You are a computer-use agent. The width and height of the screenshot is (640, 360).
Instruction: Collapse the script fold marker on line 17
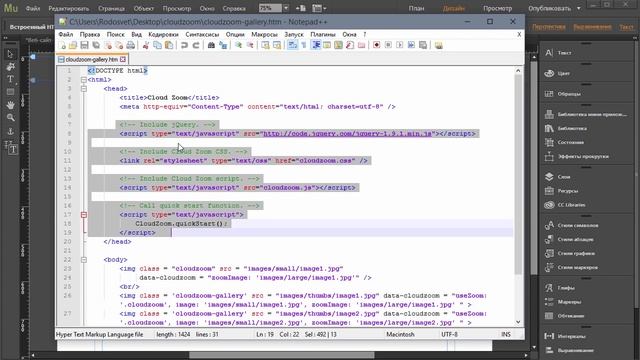[x=84, y=215]
